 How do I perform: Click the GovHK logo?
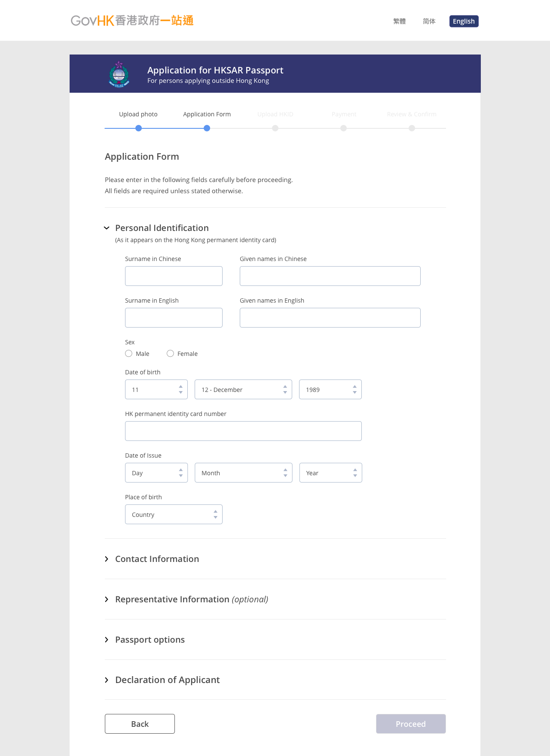tap(132, 21)
